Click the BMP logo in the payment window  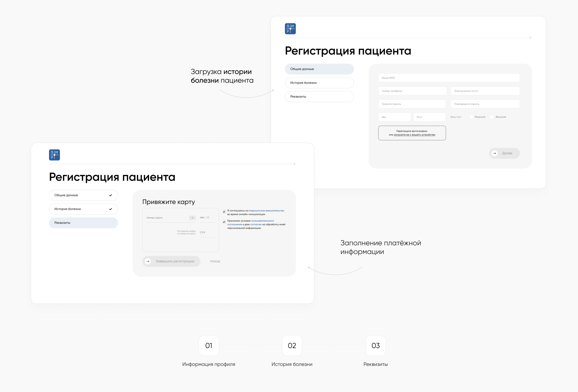click(54, 155)
